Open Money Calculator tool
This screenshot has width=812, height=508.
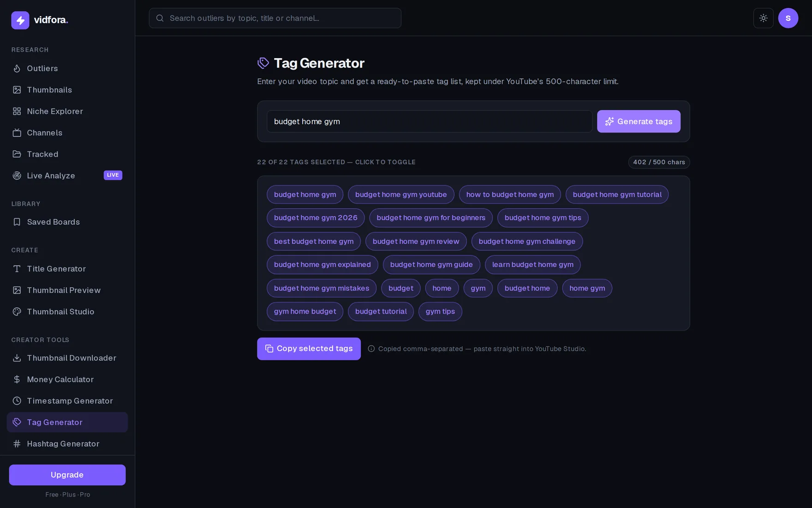[x=67, y=379]
